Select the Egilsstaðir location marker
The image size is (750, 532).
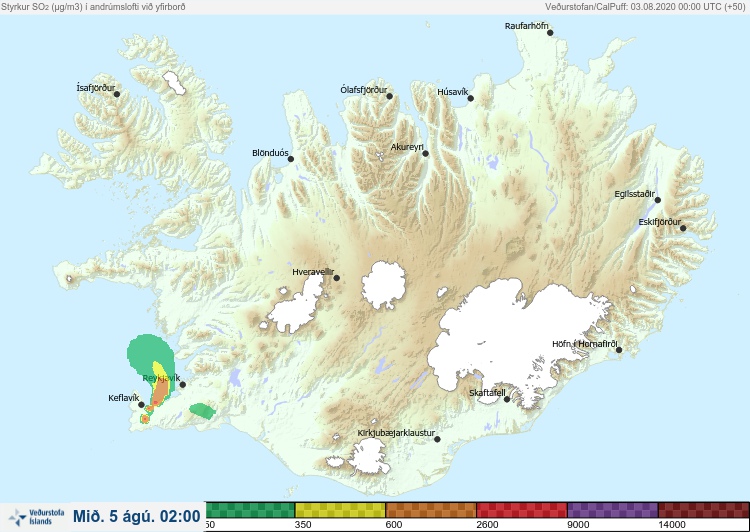click(657, 200)
